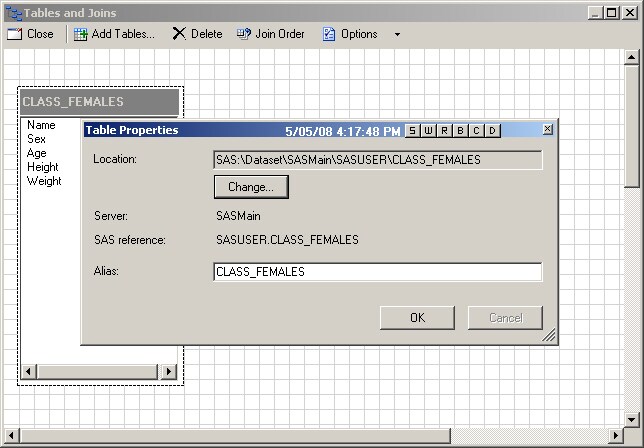Click into the Alias text field
644x448 pixels.
pyautogui.click(x=377, y=272)
